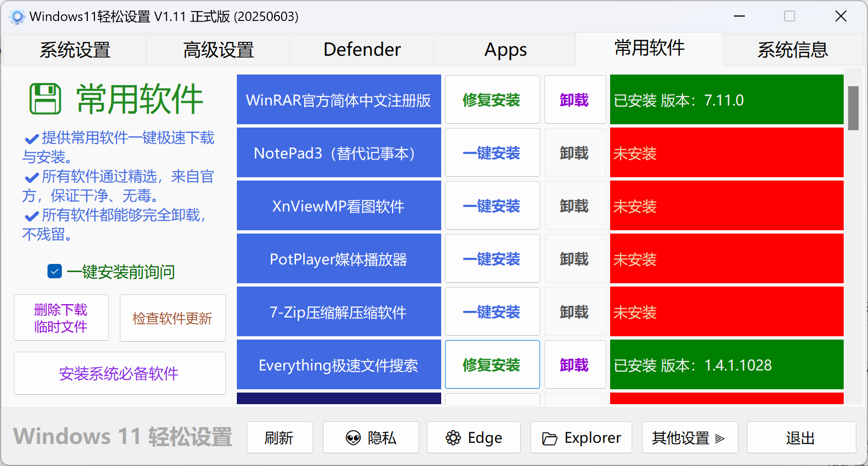Screen dimensions: 868x466
Task: Click WinRAR官方简体中文注册版 label
Action: (338, 99)
